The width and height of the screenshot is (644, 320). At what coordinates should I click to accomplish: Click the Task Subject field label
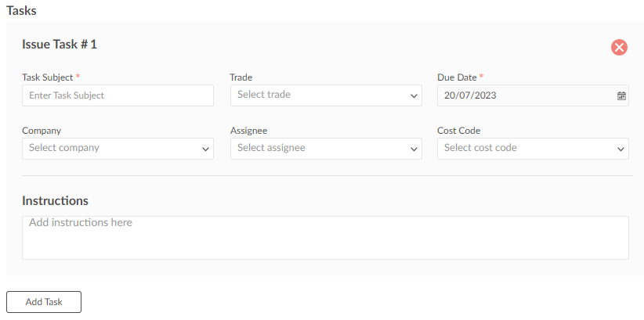(48, 77)
